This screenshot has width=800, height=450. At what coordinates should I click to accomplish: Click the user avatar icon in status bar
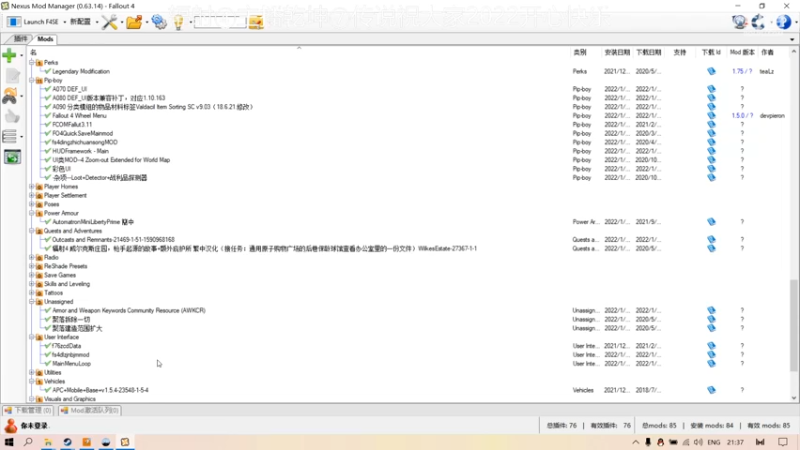pos(11,426)
